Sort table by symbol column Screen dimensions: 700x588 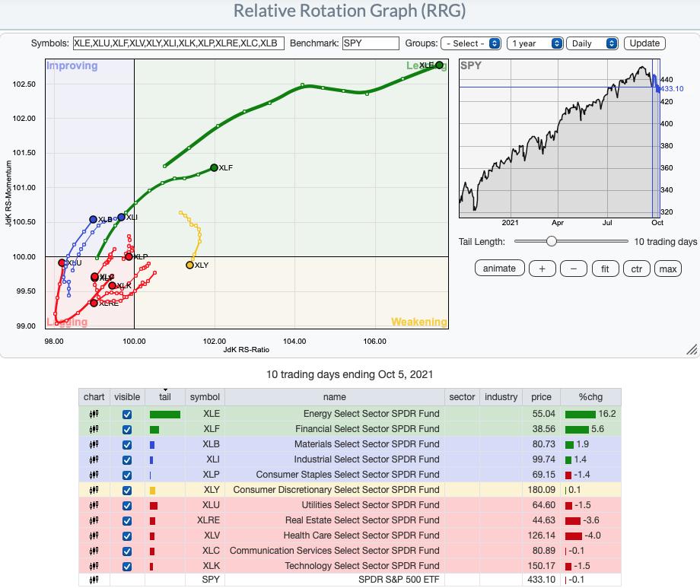tap(205, 397)
